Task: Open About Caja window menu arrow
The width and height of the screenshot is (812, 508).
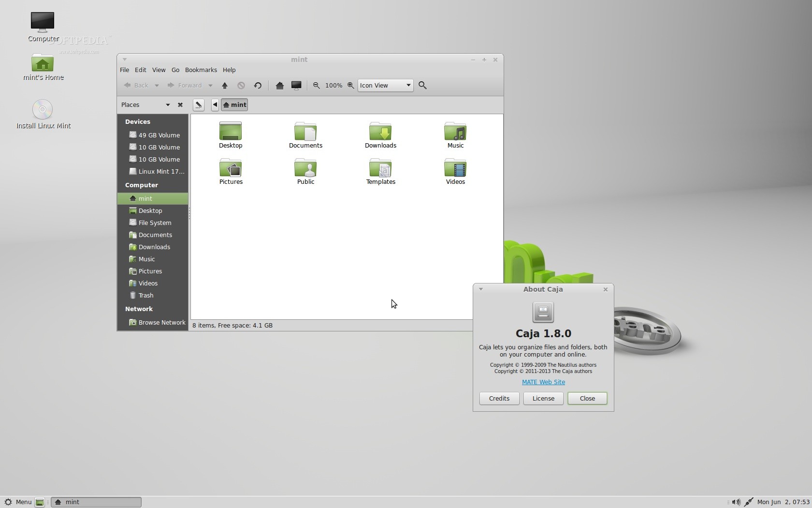Action: coord(480,289)
